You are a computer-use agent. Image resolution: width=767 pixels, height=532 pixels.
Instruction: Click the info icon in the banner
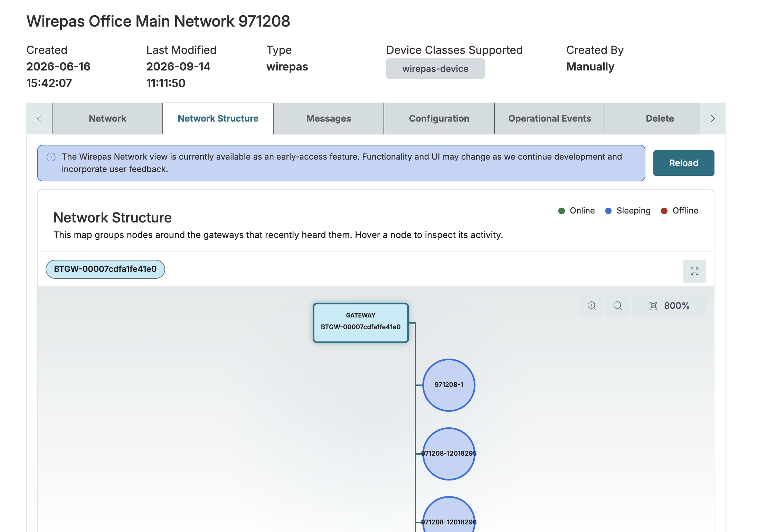51,157
